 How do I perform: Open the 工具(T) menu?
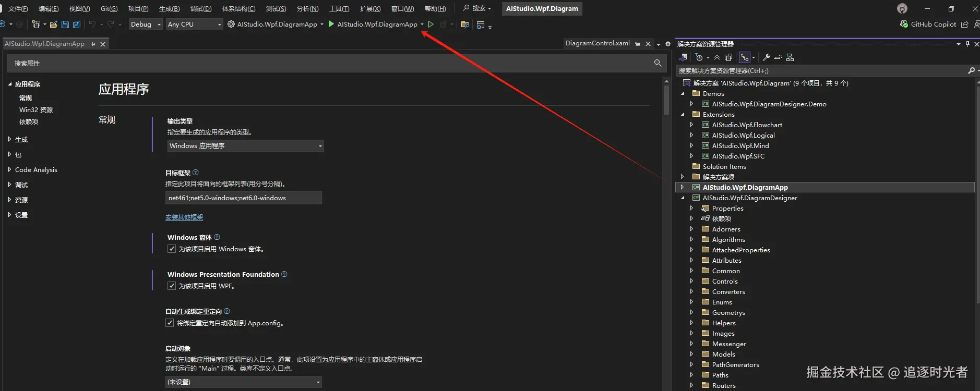(339, 9)
